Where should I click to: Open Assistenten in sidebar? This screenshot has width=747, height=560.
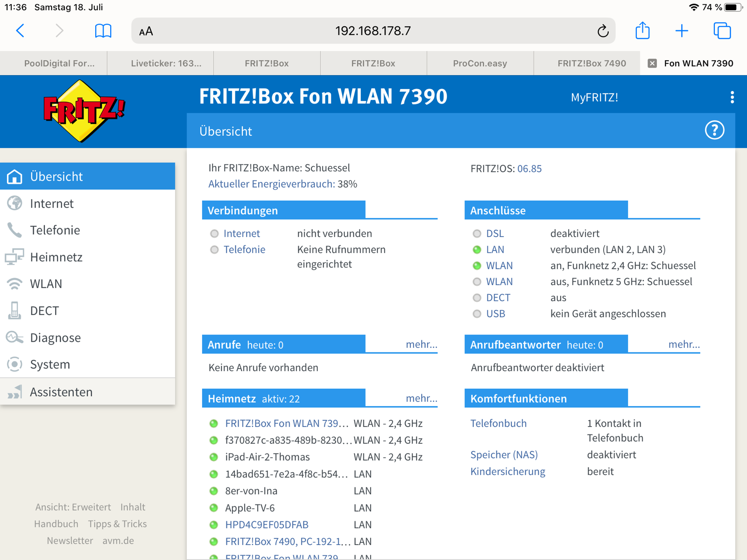(88, 392)
